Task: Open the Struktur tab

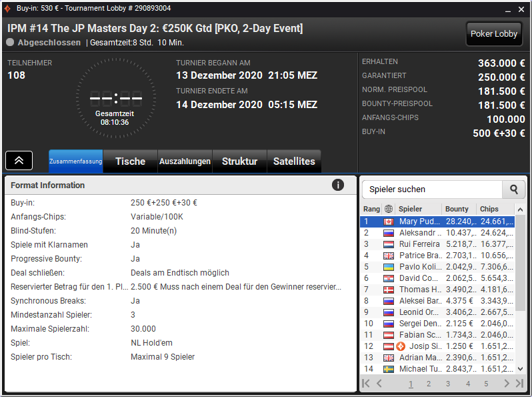Action: (239, 161)
